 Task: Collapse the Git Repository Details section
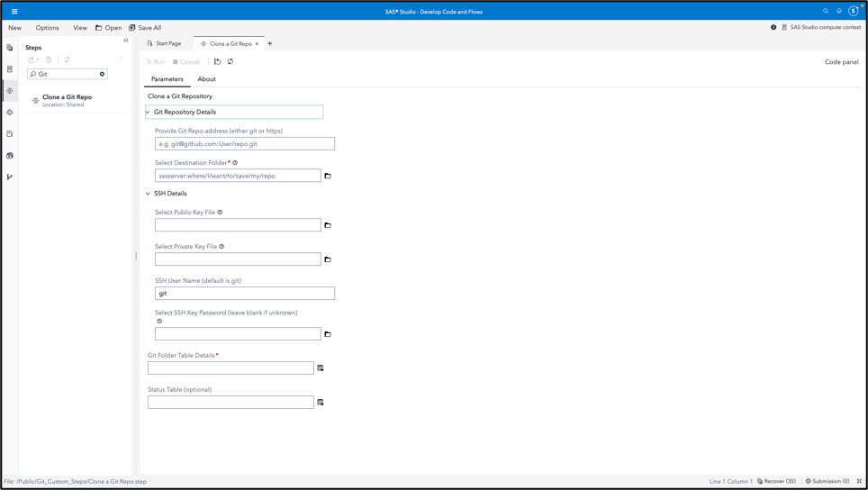pos(148,112)
